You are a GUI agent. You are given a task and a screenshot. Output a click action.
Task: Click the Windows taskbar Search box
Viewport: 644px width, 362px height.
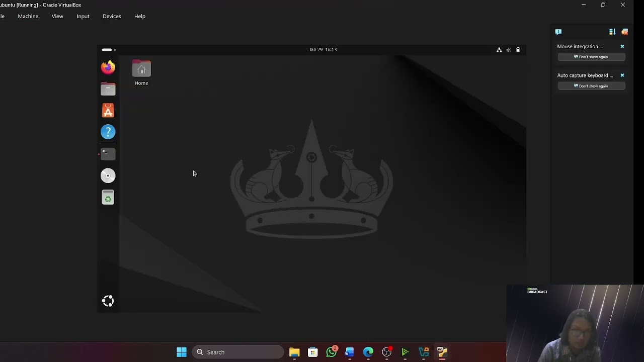point(238,352)
